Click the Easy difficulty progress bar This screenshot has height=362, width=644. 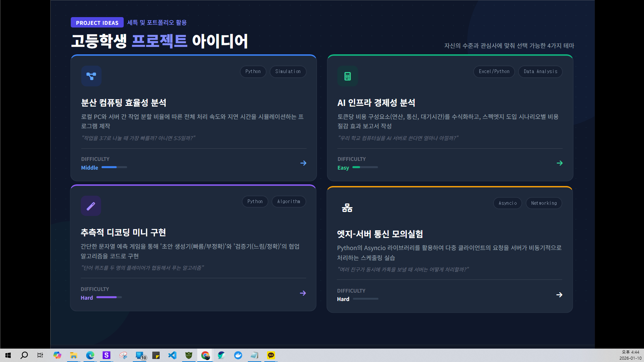pos(365,167)
